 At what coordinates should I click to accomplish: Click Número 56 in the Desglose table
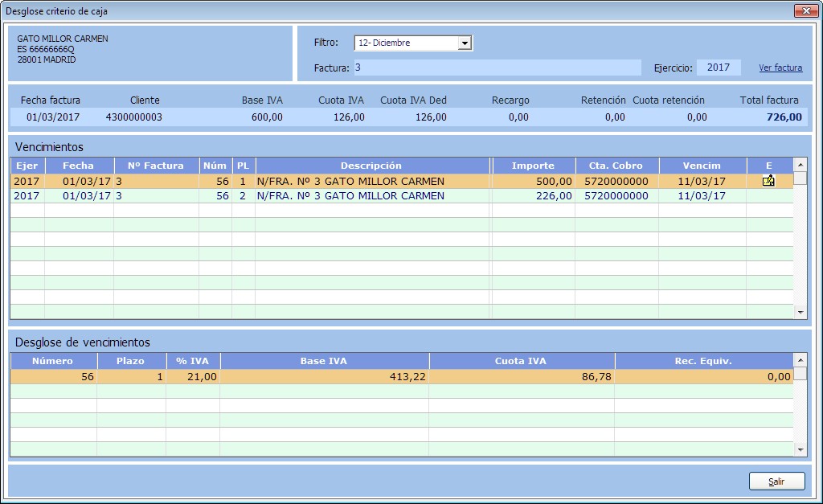pyautogui.click(x=54, y=377)
